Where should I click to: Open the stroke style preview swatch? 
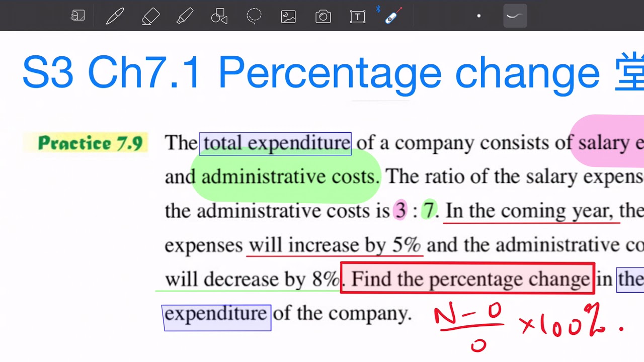coord(514,16)
